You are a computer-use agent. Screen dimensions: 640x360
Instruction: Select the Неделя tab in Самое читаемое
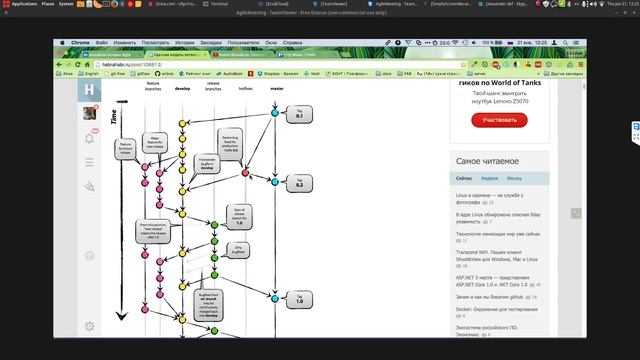(489, 178)
